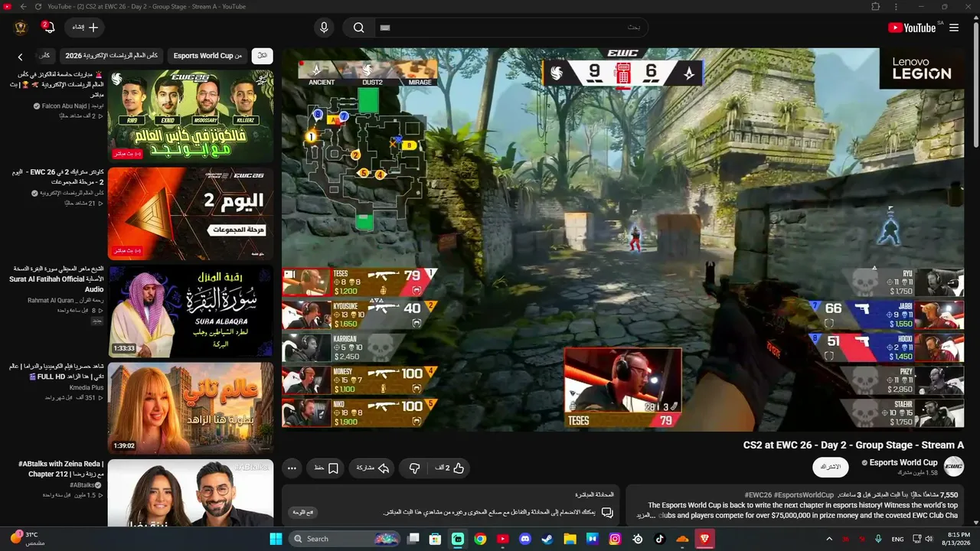Open the blonde-woman movie thumbnail 1:39:02
Screen dimensions: 980x551
click(x=191, y=409)
